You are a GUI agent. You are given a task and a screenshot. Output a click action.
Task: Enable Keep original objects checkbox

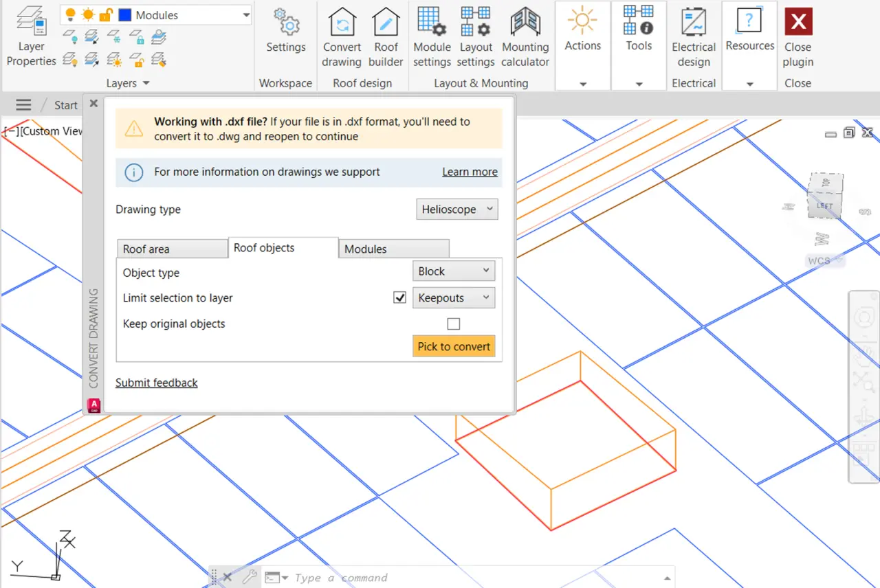click(x=454, y=324)
